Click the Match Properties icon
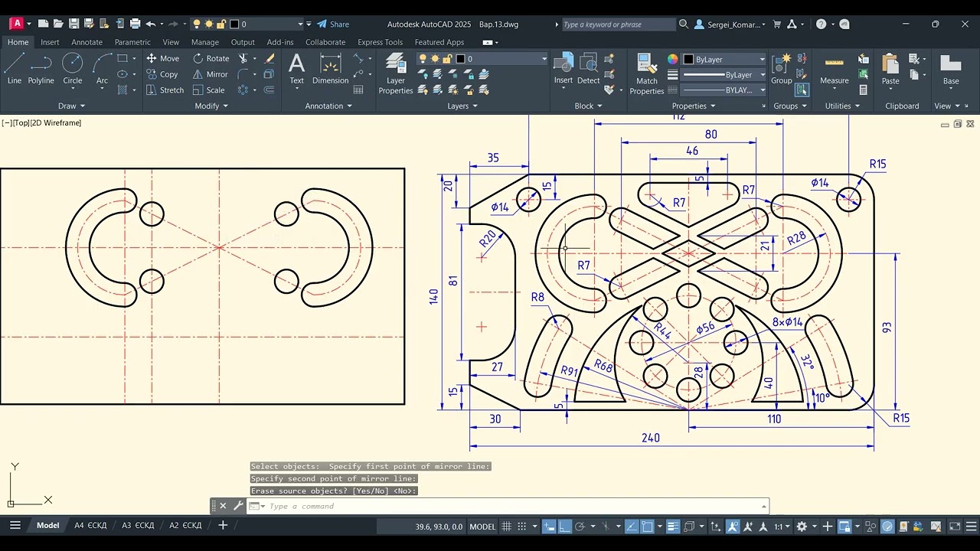This screenshot has height=551, width=980. tap(647, 73)
